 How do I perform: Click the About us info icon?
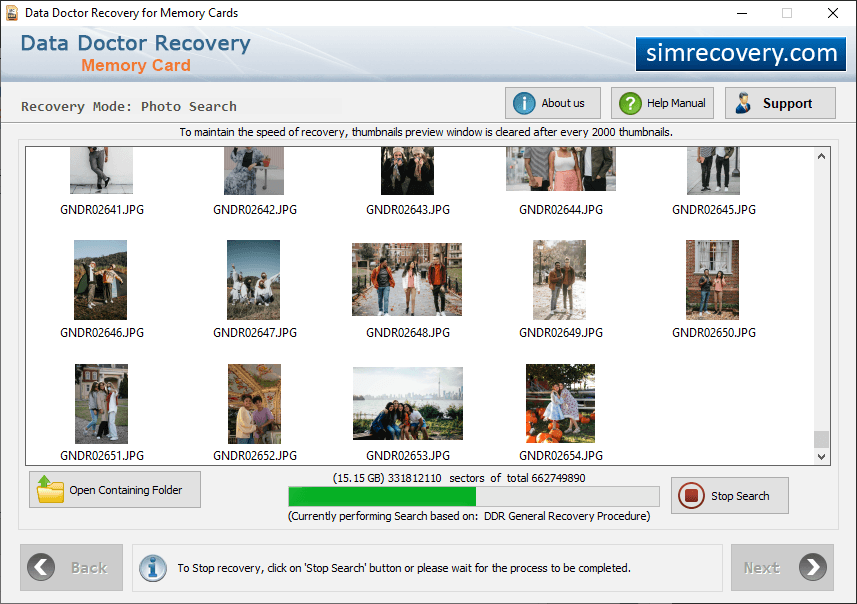[x=524, y=103]
